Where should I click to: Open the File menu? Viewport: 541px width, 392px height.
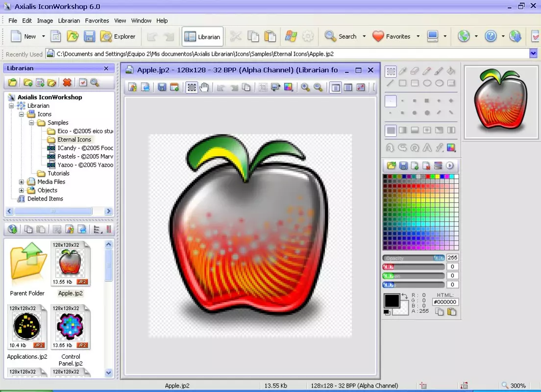click(x=13, y=21)
